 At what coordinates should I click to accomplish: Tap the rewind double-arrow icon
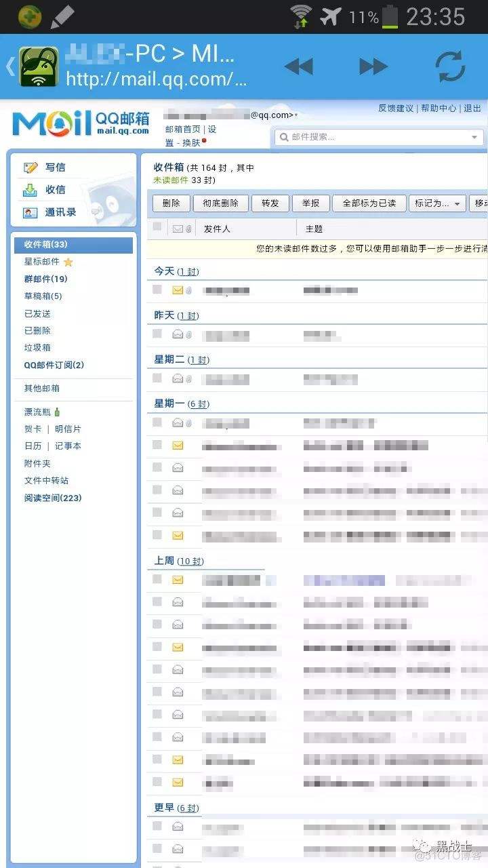(298, 66)
